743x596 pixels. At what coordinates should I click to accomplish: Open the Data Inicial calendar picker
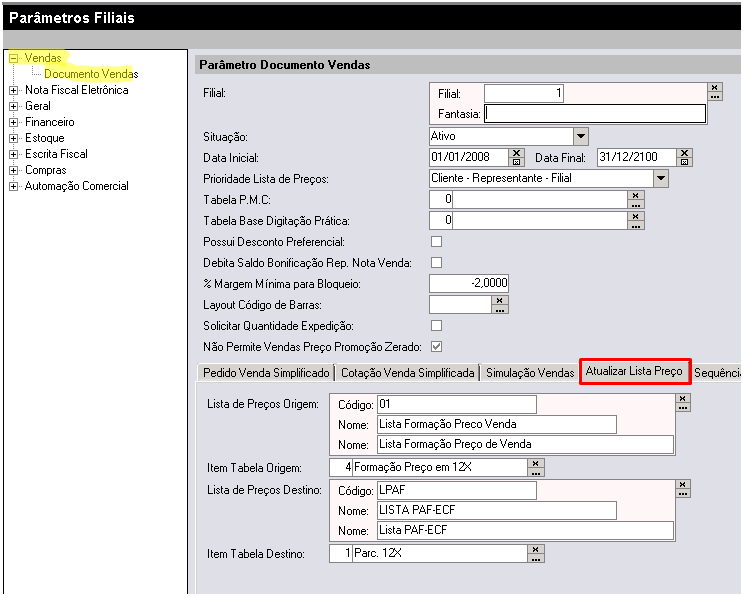[516, 162]
